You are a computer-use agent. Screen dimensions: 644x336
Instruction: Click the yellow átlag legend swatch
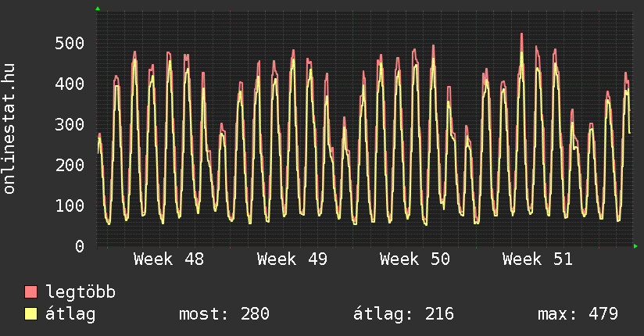point(30,314)
